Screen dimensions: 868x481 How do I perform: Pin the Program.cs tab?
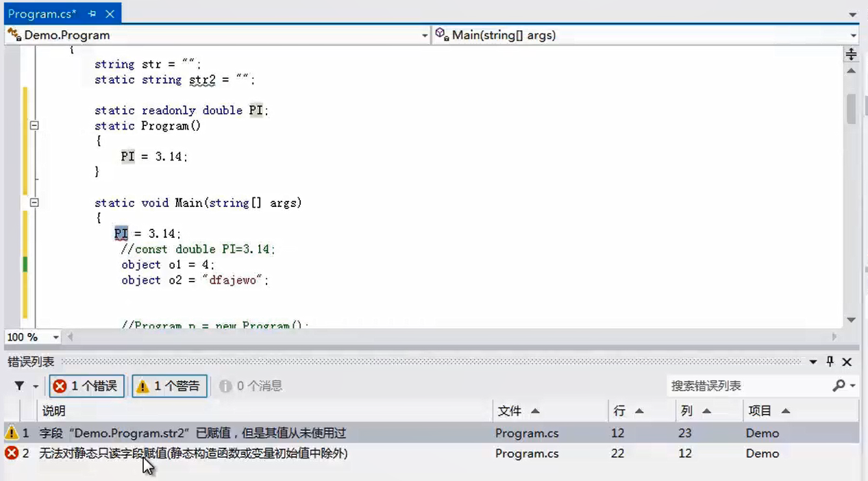pyautogui.click(x=92, y=14)
